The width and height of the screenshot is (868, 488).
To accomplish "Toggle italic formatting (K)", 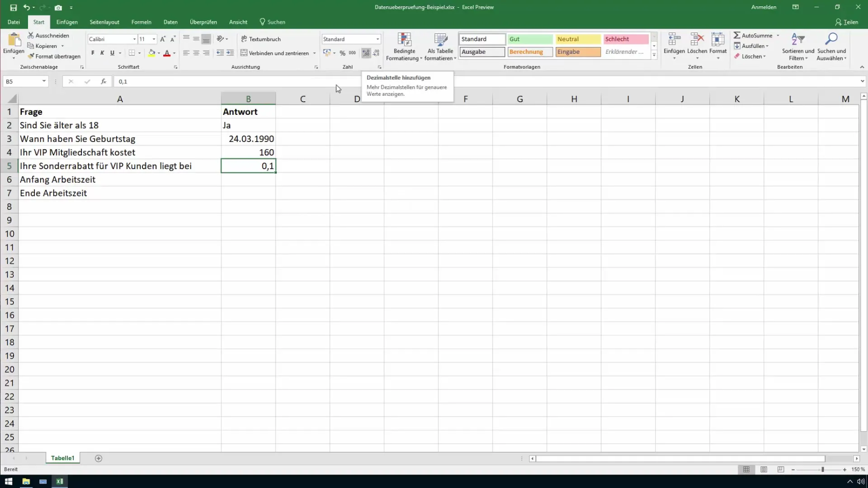I will pos(102,53).
